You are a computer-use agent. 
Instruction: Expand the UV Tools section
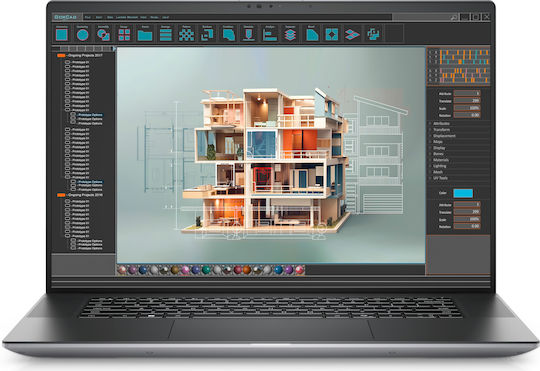pos(440,178)
